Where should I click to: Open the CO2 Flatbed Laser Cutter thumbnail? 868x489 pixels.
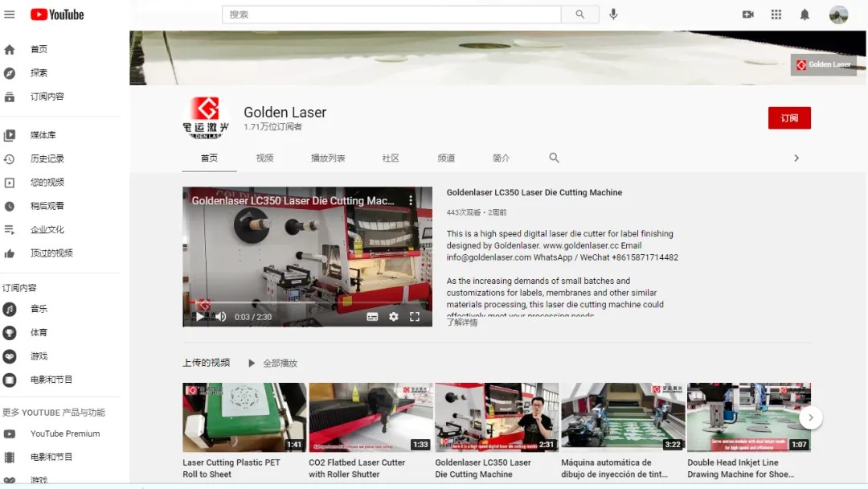(x=371, y=417)
